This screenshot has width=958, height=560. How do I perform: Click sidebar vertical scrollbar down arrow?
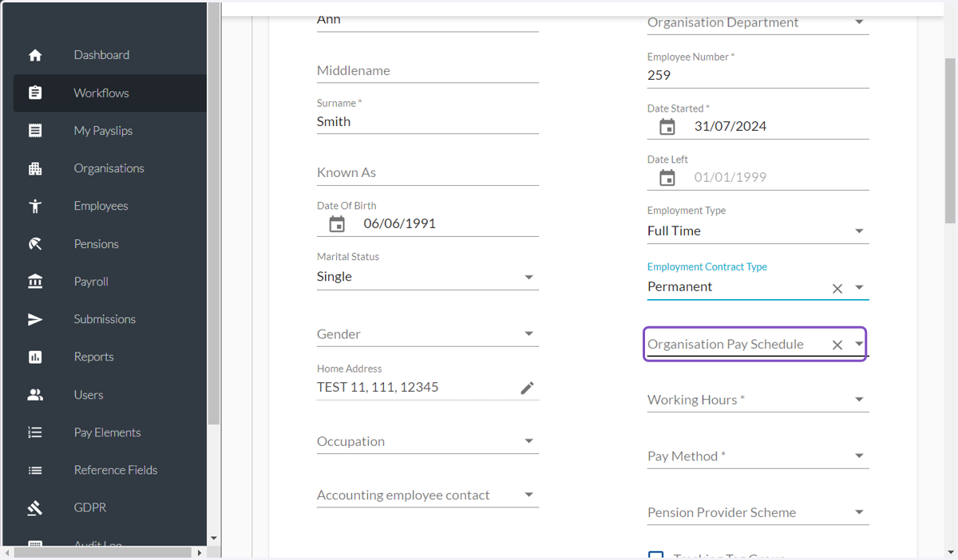(x=213, y=538)
